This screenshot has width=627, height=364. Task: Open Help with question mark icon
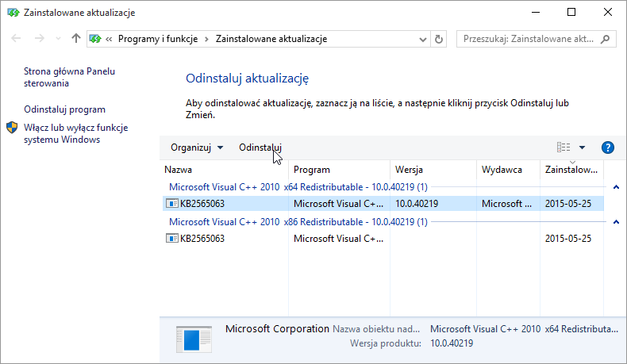coord(608,148)
